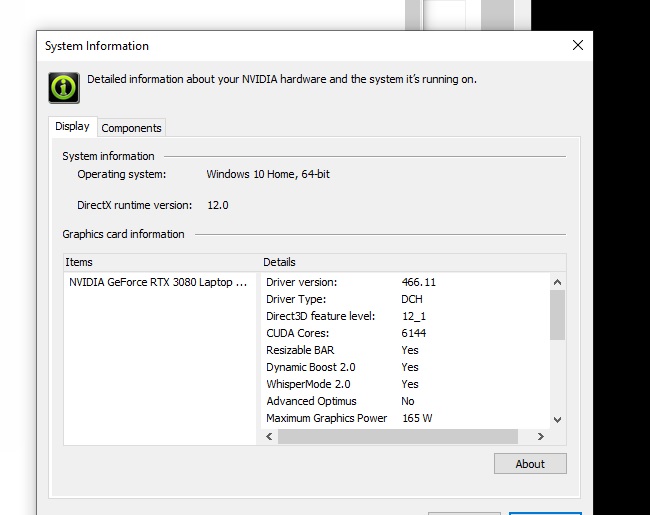Select the Display tab
The image size is (650, 515).
[x=73, y=126]
